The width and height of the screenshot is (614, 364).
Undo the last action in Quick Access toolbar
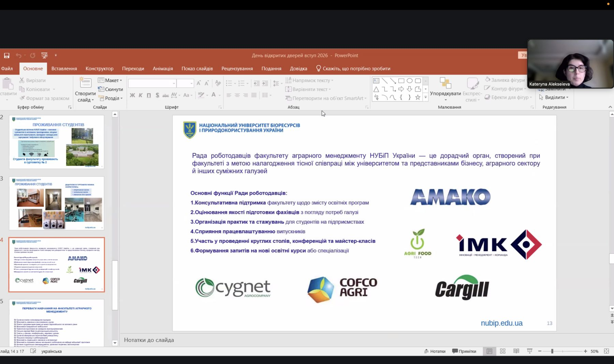tap(18, 55)
